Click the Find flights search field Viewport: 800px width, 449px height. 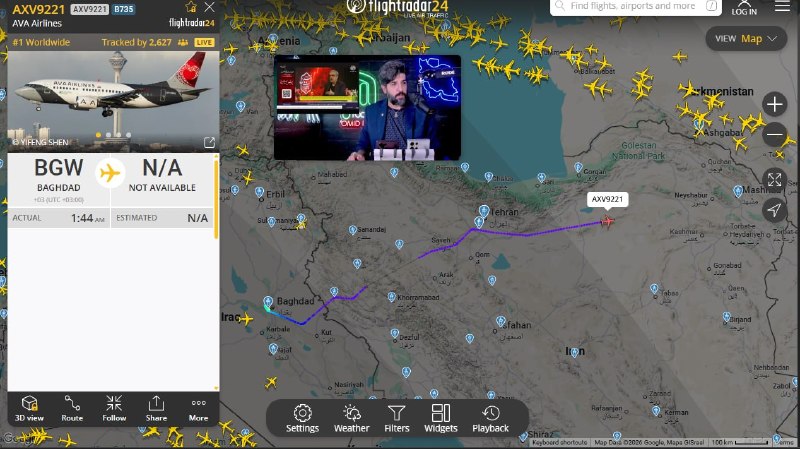[x=636, y=6]
